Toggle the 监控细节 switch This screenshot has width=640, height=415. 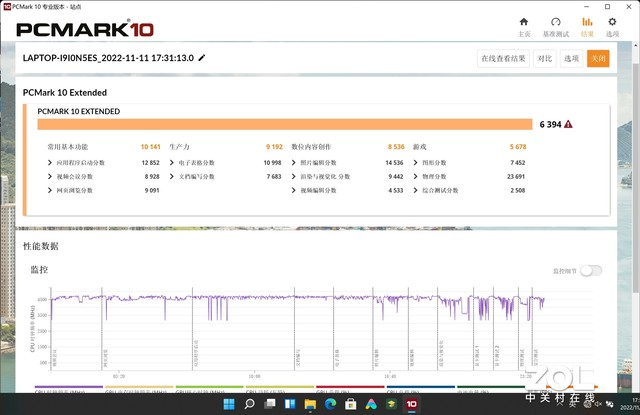coord(591,271)
